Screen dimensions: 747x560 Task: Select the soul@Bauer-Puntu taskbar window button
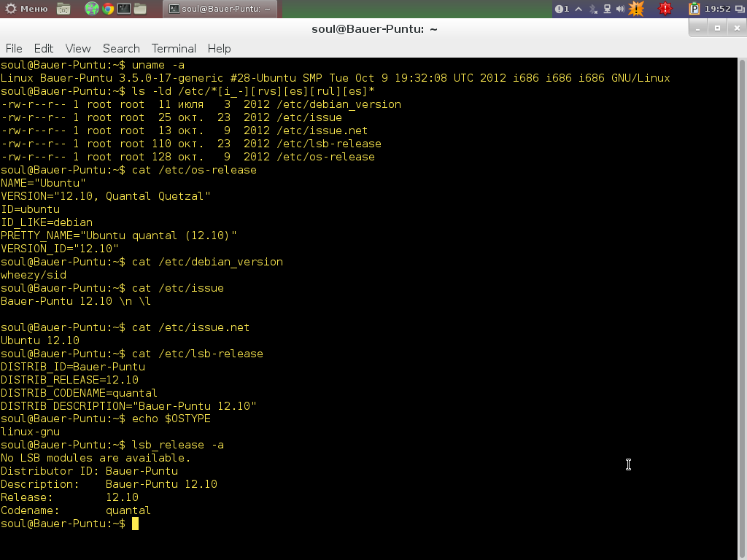[220, 9]
